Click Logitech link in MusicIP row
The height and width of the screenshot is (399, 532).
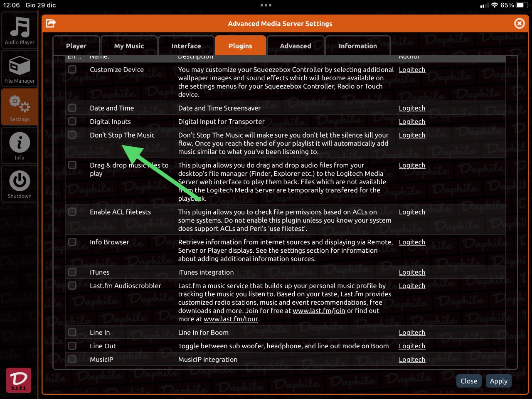(x=412, y=360)
